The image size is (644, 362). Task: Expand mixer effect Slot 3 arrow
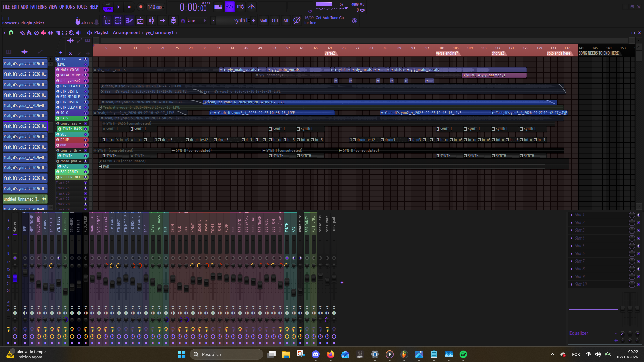pyautogui.click(x=572, y=230)
